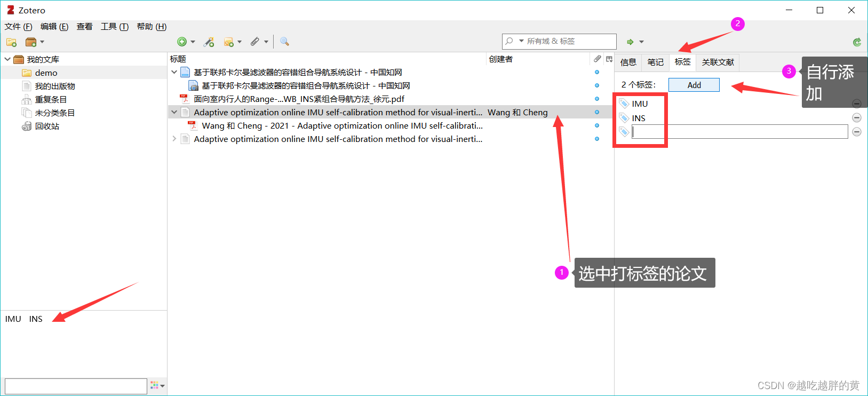Click the green Locate arrow icon
868x396 pixels.
coord(630,42)
